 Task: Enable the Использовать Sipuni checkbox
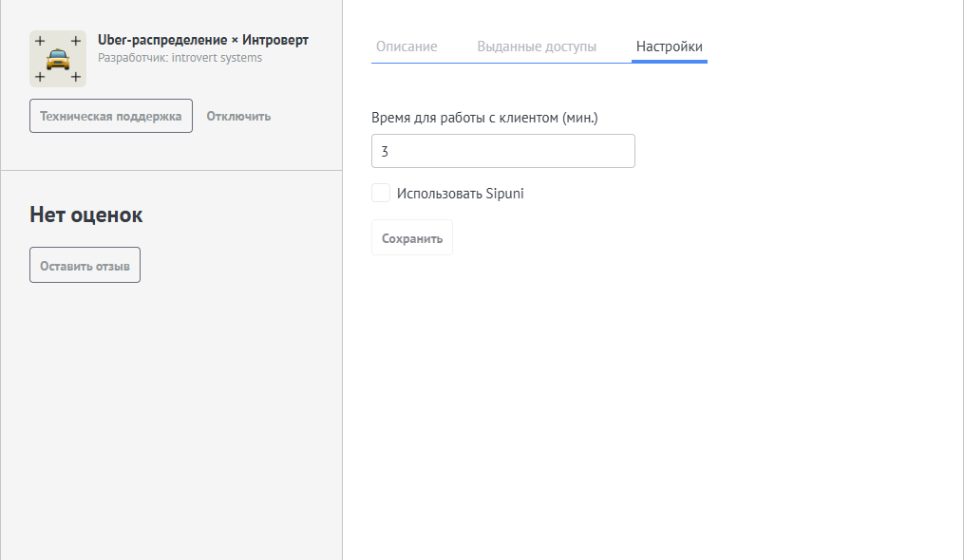point(381,193)
